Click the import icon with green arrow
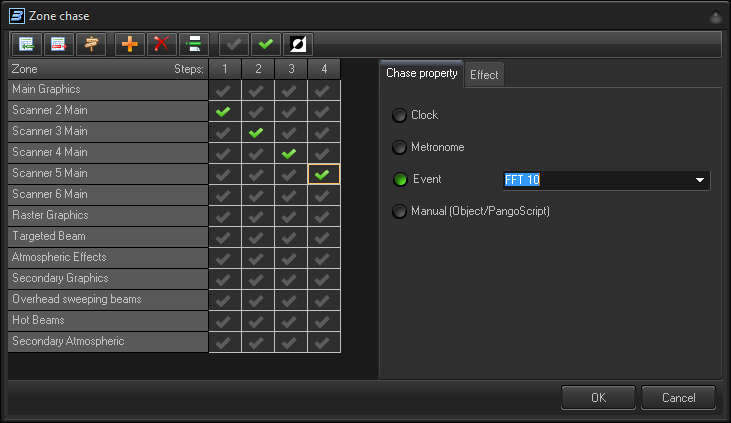Viewport: 731px width, 423px height. coord(26,44)
